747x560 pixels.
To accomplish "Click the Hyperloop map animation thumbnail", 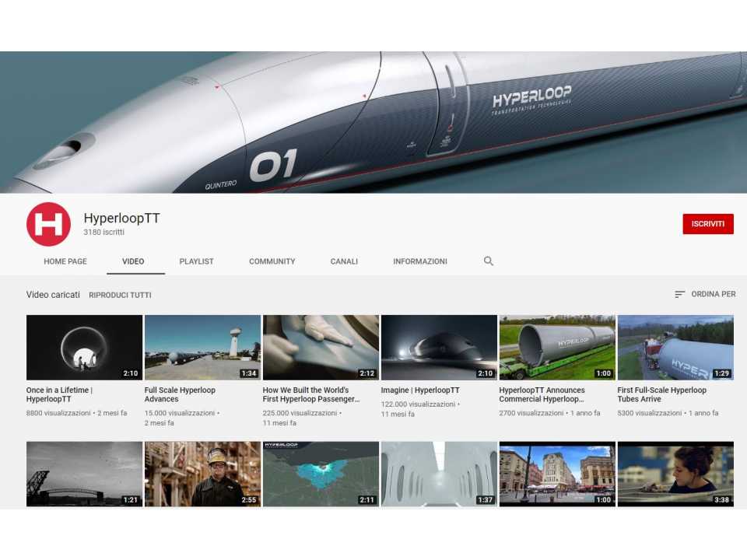I will tap(320, 473).
